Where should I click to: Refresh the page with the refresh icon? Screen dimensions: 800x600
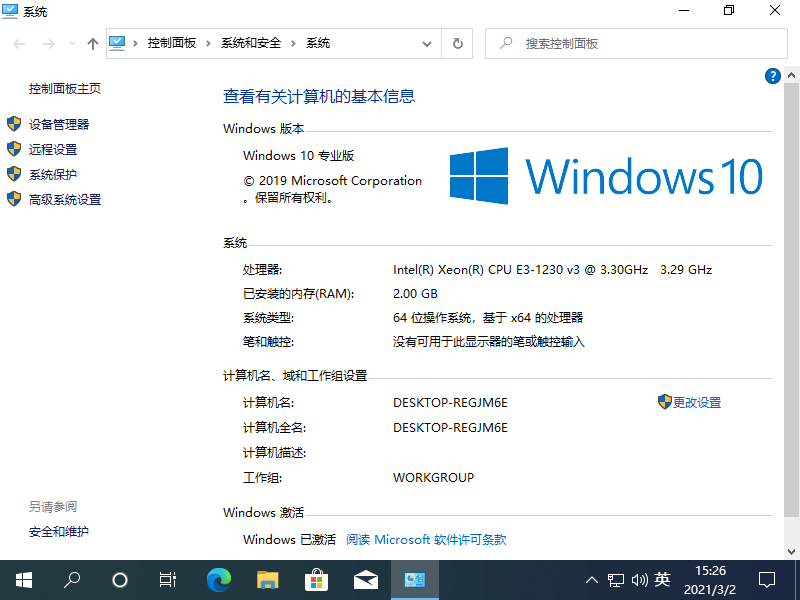[457, 43]
